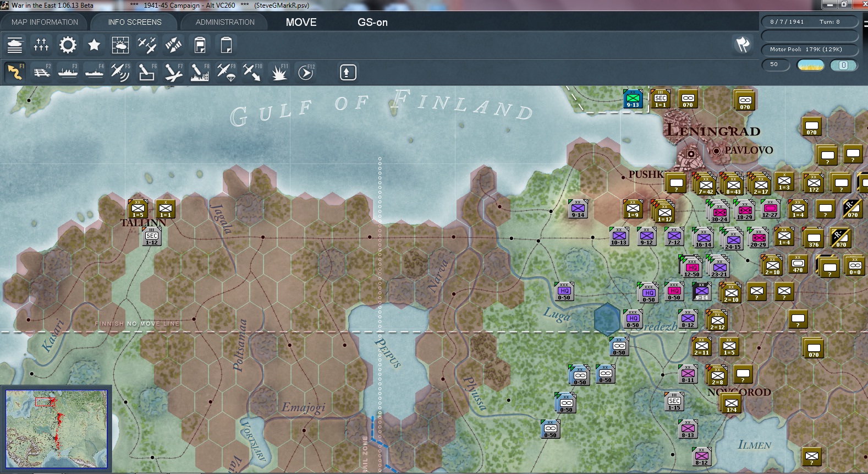This screenshot has height=474, width=868.
Task: Select the F11 explosion attack mode
Action: (279, 72)
